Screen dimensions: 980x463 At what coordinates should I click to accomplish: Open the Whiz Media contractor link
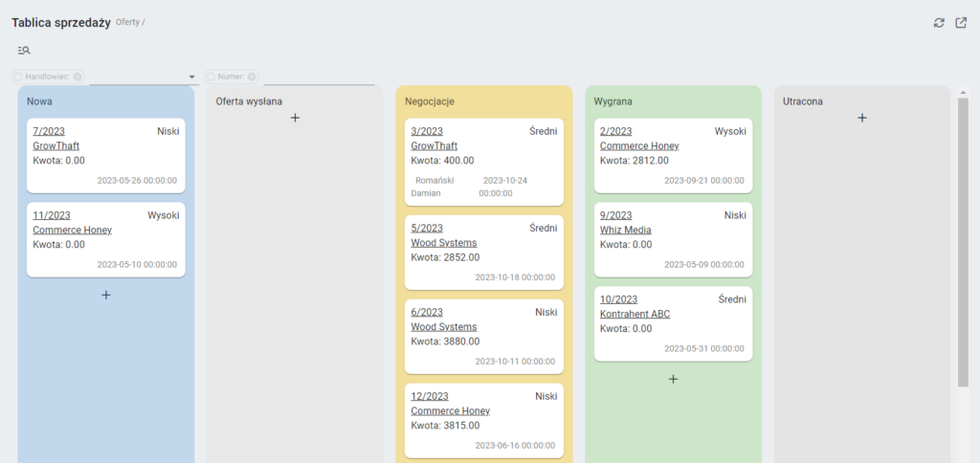(x=626, y=230)
